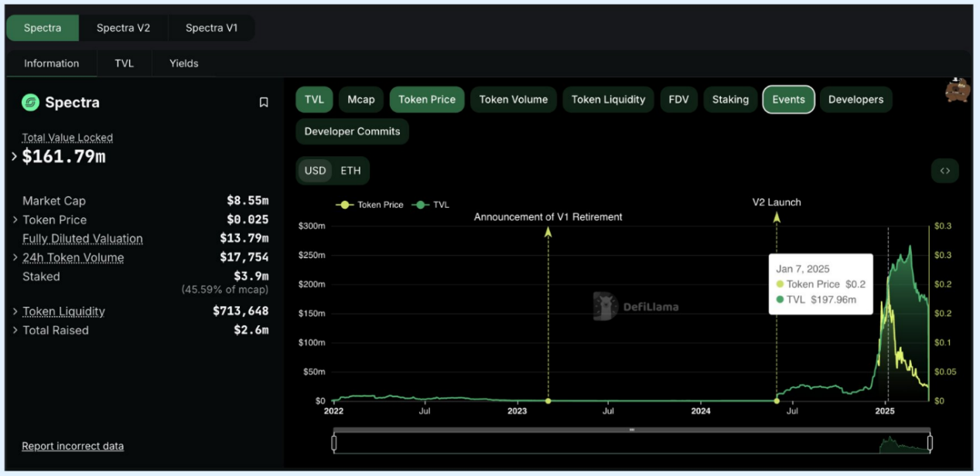The width and height of the screenshot is (980, 476).
Task: Click the Spectra logo icon
Action: pos(30,102)
